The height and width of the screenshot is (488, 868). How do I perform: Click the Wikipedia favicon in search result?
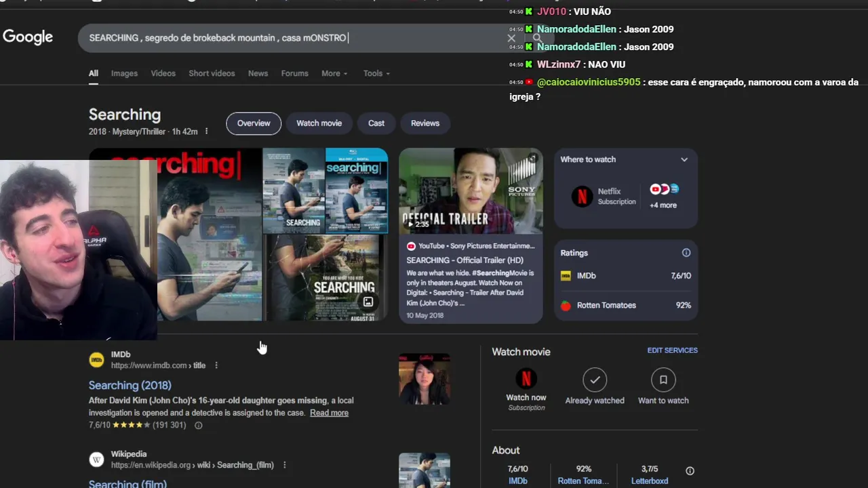97,460
